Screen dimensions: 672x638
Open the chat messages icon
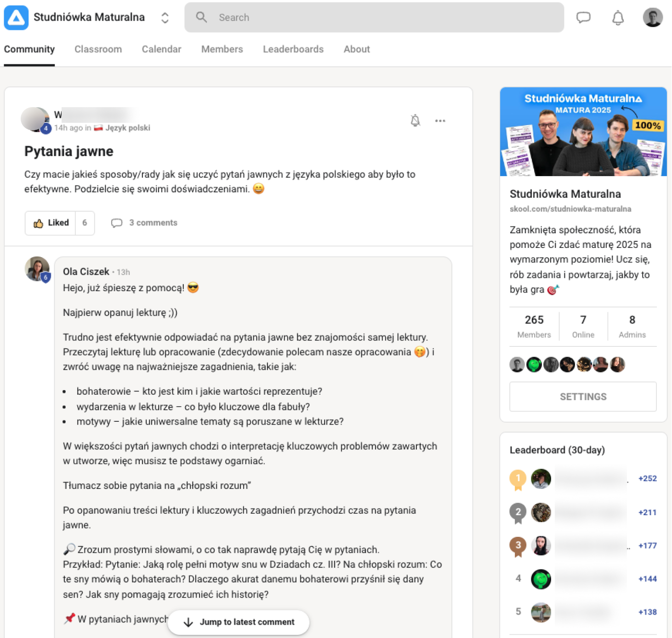click(x=583, y=17)
